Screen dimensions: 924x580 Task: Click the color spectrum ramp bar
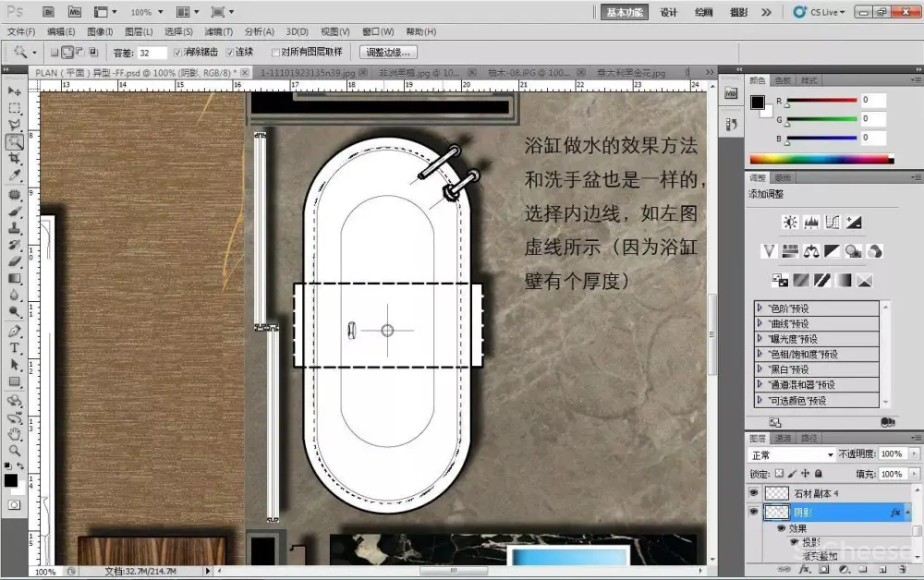[821, 159]
